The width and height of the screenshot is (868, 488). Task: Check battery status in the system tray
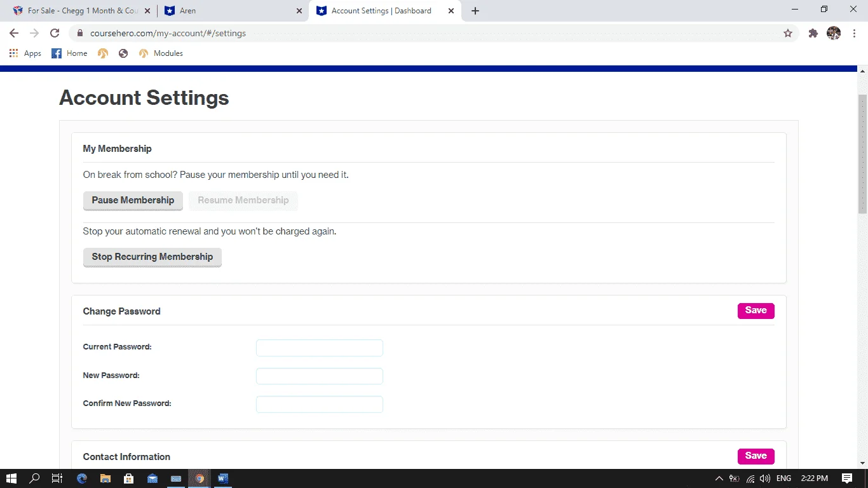point(735,478)
